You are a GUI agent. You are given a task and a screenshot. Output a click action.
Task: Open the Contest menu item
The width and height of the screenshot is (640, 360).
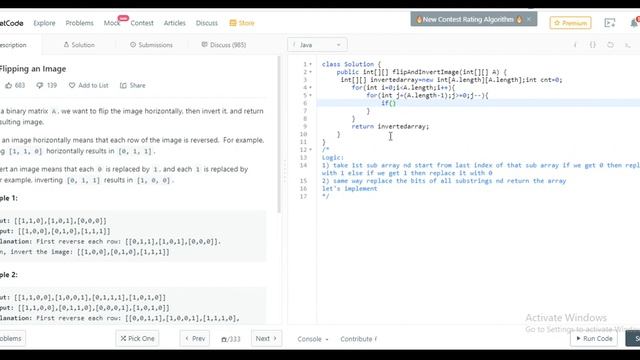coord(142,23)
